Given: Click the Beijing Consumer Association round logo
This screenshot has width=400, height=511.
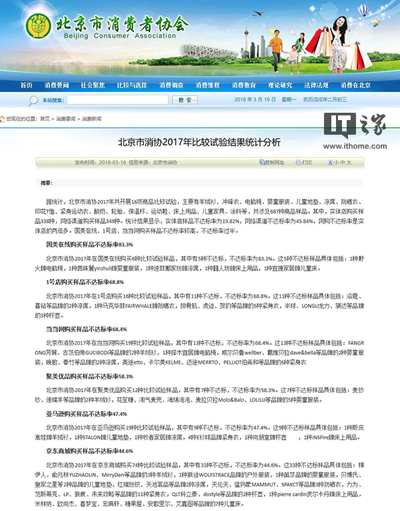Looking at the screenshot, I should 38,26.
